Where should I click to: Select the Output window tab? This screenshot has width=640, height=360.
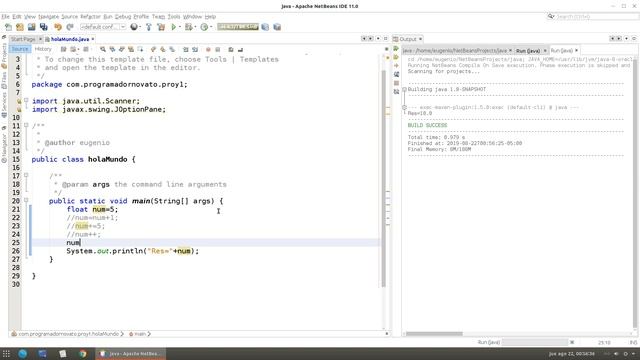(x=408, y=39)
